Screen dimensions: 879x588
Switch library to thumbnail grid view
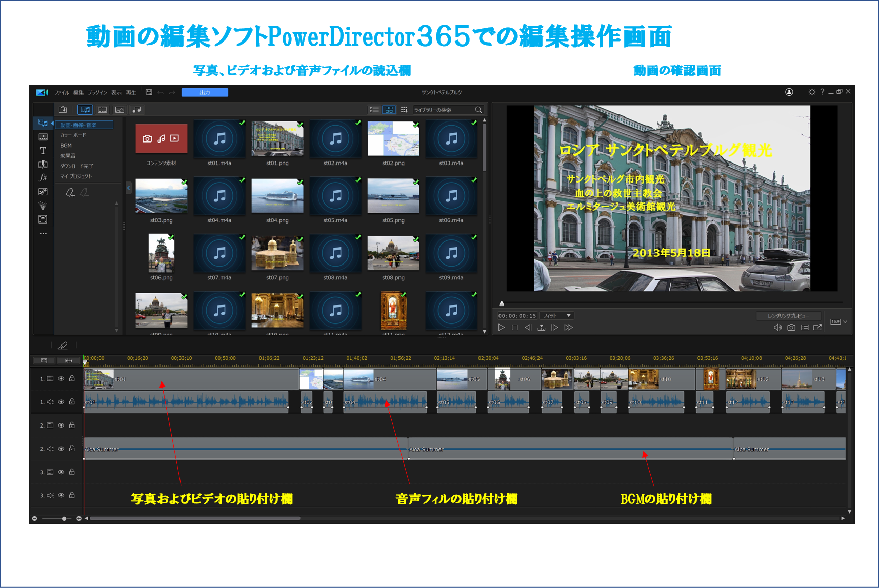coord(389,110)
